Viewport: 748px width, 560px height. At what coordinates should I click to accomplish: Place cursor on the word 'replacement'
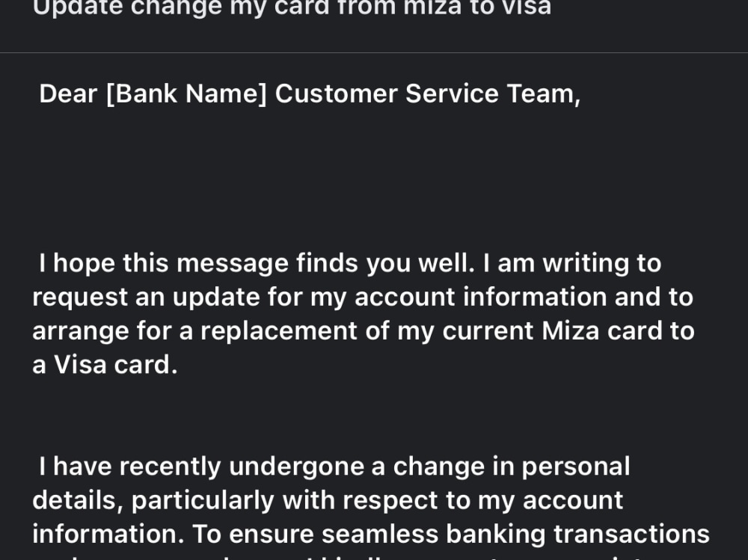pyautogui.click(x=278, y=331)
